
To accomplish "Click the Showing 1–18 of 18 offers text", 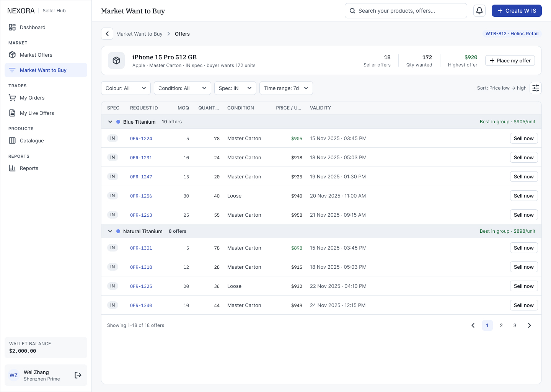I will pos(136,325).
